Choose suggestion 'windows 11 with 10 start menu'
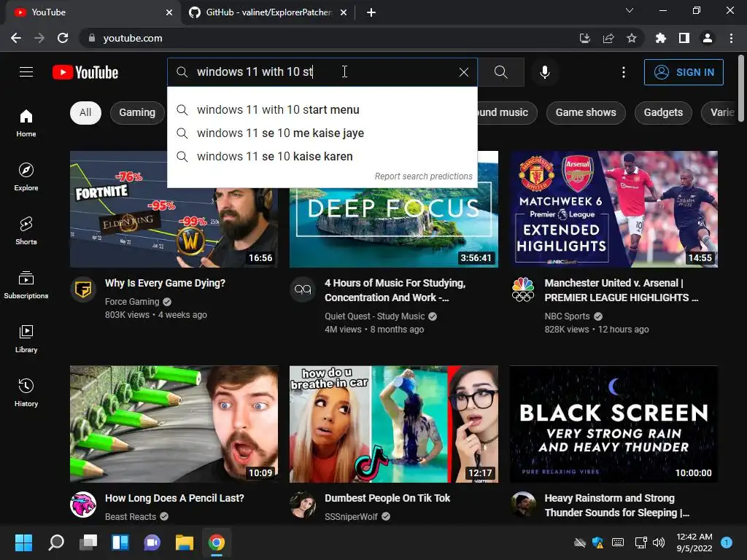Image resolution: width=747 pixels, height=560 pixels. [x=322, y=109]
